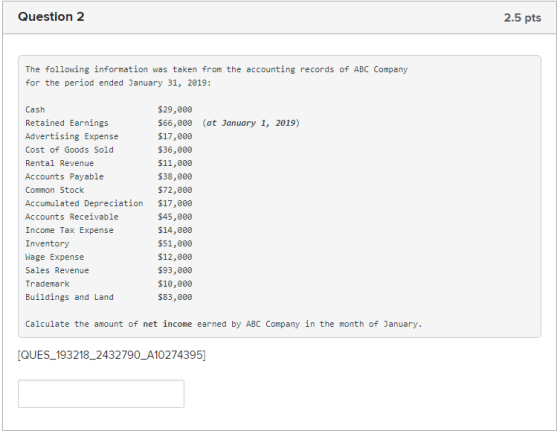This screenshot has width=560, height=431.
Task: Click 'The following information was taken' sentence
Action: (216, 69)
